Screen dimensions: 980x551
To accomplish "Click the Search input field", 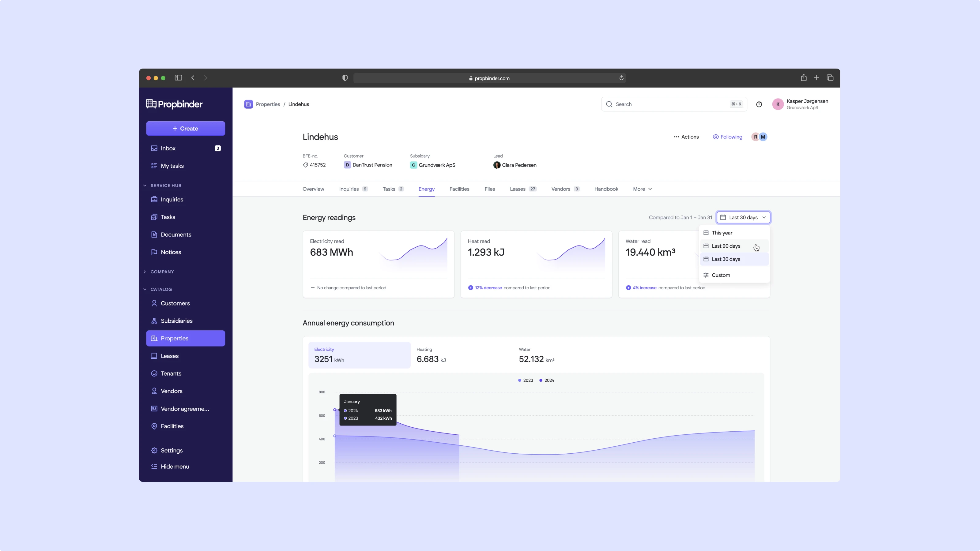I will coord(669,104).
